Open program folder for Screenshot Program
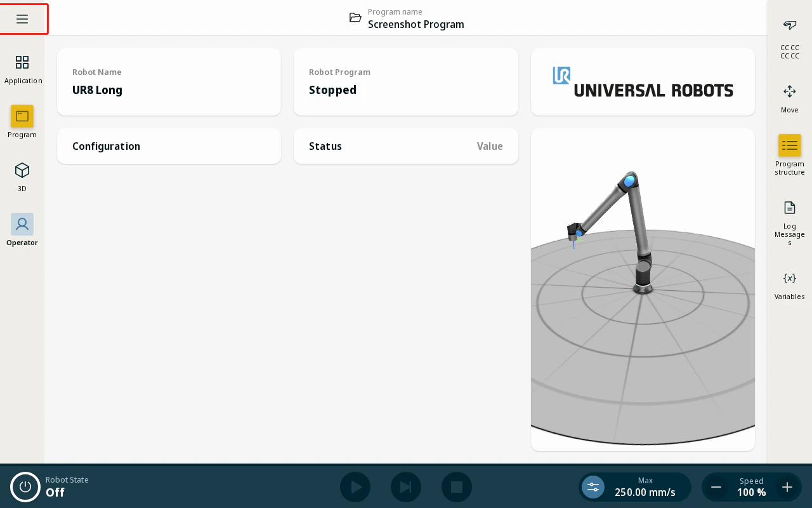 (x=355, y=18)
